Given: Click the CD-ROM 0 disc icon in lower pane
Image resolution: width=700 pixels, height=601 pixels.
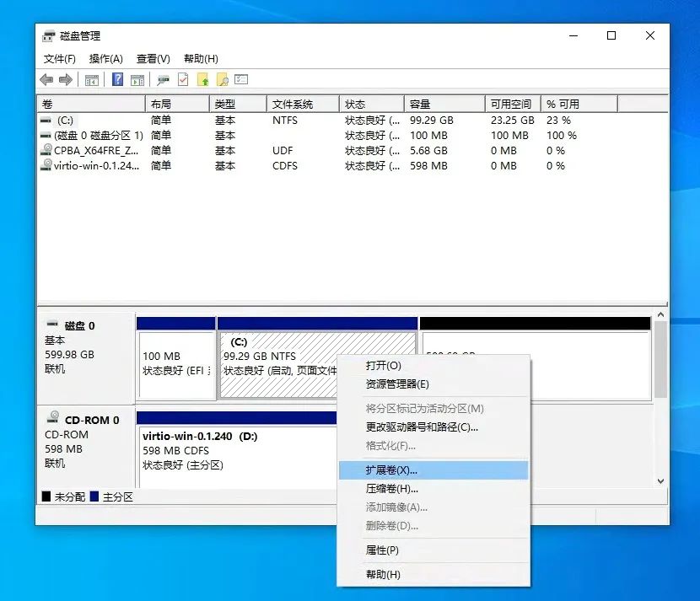Looking at the screenshot, I should [x=52, y=417].
